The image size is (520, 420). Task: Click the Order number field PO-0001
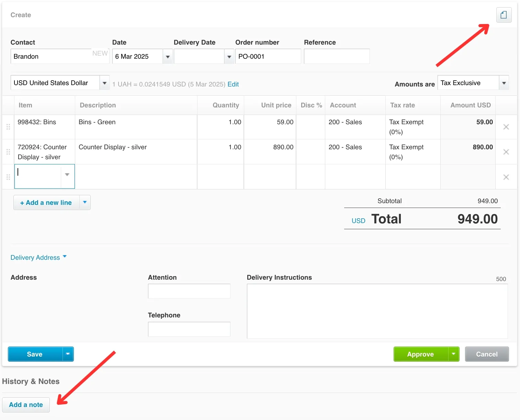coord(268,56)
